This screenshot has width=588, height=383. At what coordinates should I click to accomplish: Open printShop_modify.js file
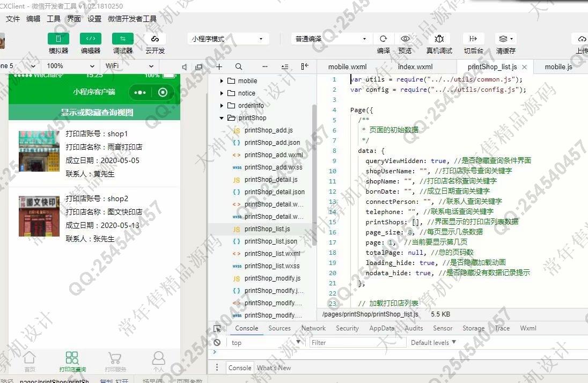pyautogui.click(x=272, y=278)
